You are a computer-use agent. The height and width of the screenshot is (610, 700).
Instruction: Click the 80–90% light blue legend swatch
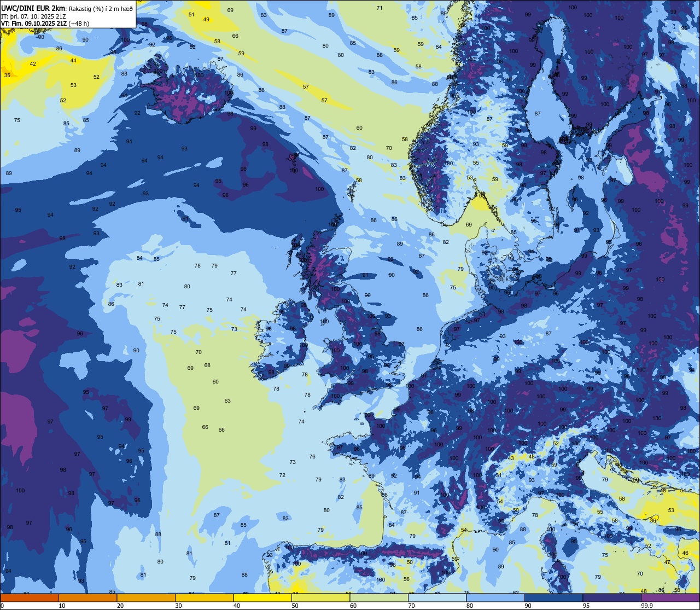(495, 598)
